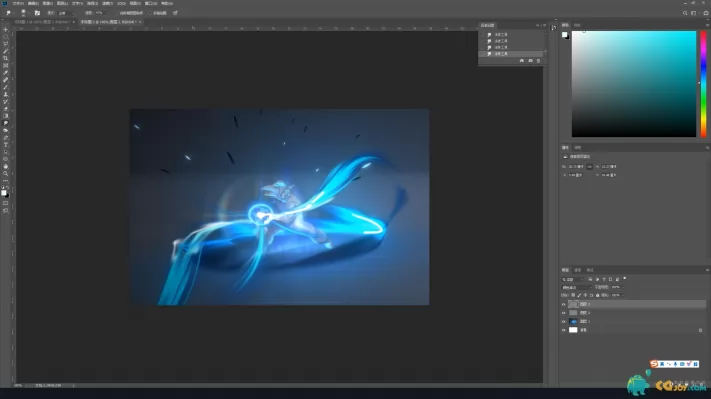Screen dimensions: 711x399
Task: Select the Background layer row
Action: 633,330
